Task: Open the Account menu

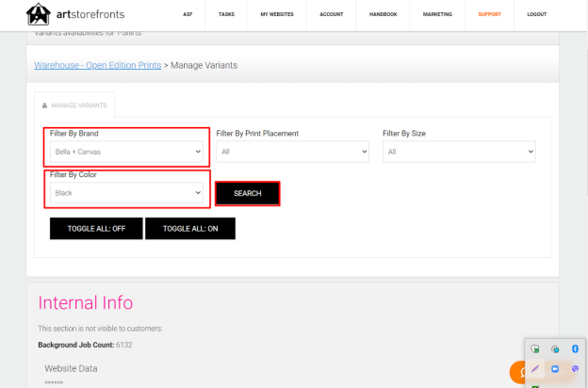Action: click(331, 14)
